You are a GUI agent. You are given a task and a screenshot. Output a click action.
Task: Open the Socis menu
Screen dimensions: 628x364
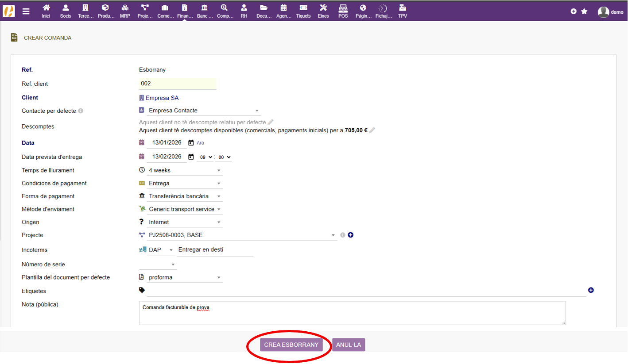coord(66,11)
